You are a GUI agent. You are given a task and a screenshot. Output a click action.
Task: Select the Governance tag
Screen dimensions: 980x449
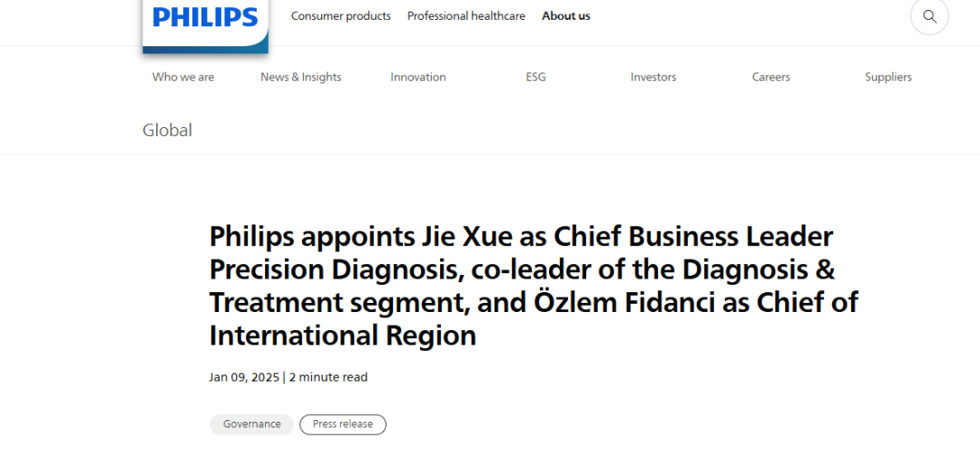pyautogui.click(x=251, y=425)
